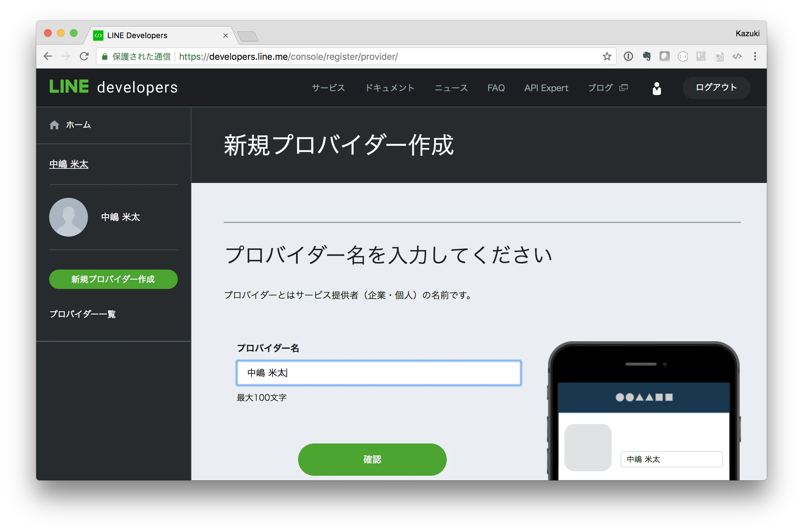The image size is (803, 532).
Task: Open the Evernote elephant extension icon
Action: [x=646, y=56]
